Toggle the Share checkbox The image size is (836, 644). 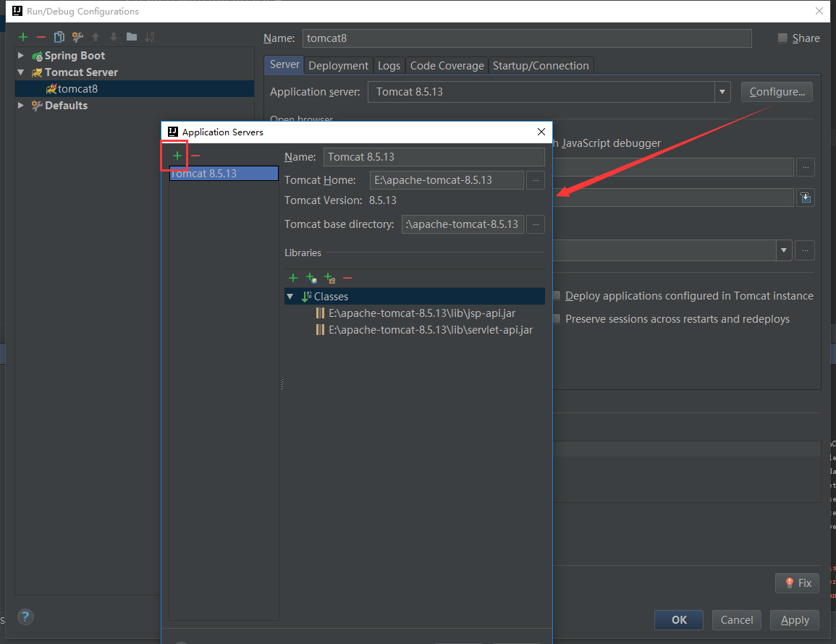782,38
